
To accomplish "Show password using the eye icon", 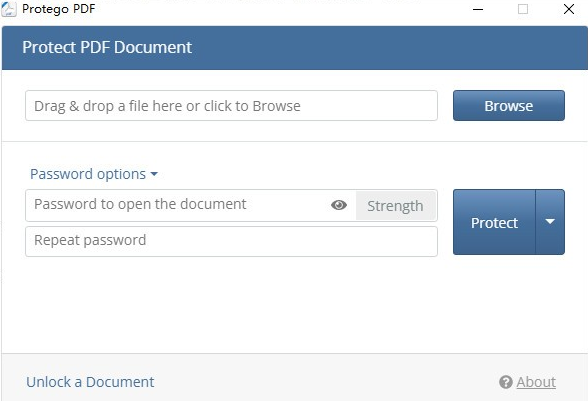I will (x=339, y=205).
